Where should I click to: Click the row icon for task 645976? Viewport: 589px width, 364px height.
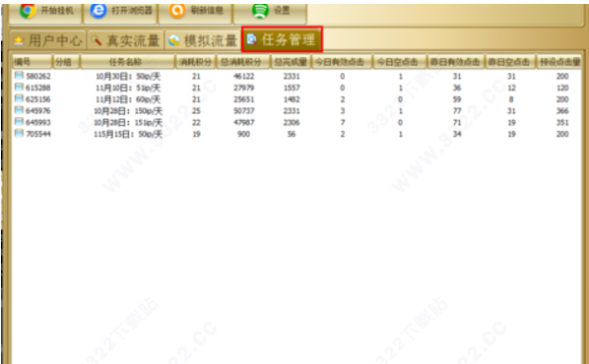tap(19, 111)
